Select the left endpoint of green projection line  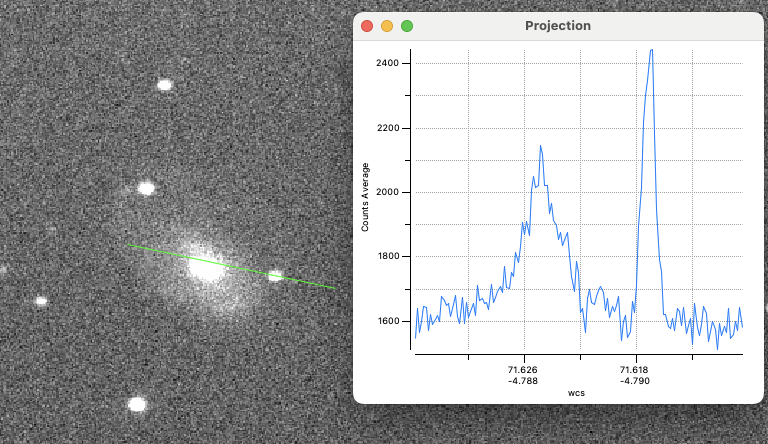128,245
